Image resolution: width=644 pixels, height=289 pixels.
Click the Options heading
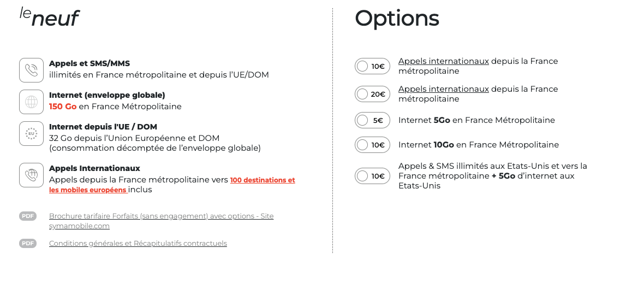[x=397, y=19]
